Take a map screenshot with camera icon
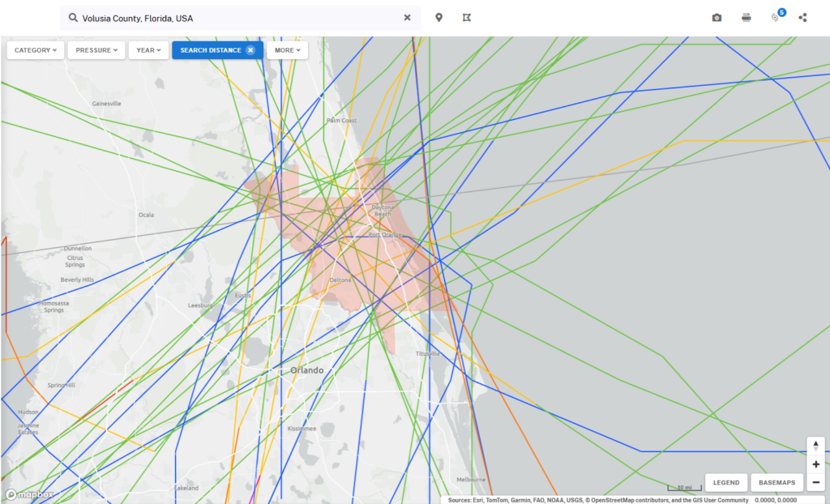830x504 pixels. coord(717,18)
